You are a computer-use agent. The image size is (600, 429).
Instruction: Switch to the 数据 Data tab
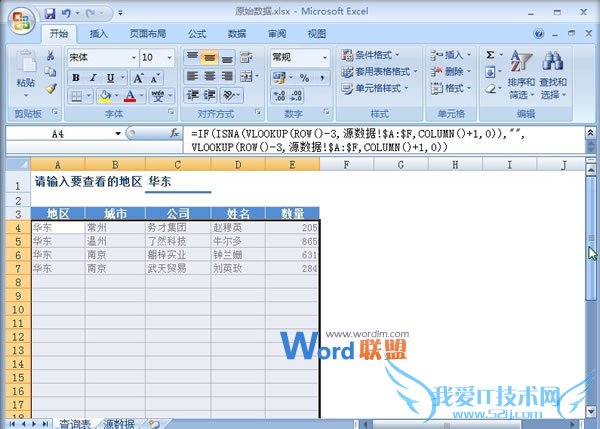(x=237, y=34)
